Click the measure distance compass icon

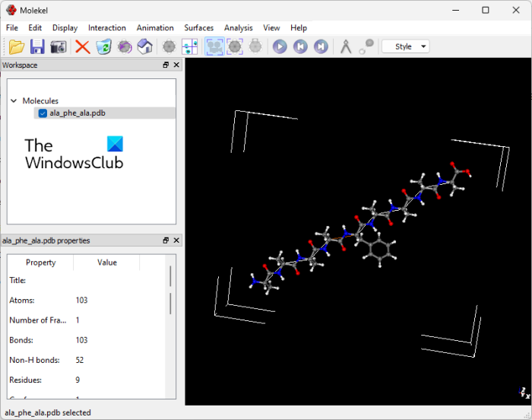pos(345,46)
